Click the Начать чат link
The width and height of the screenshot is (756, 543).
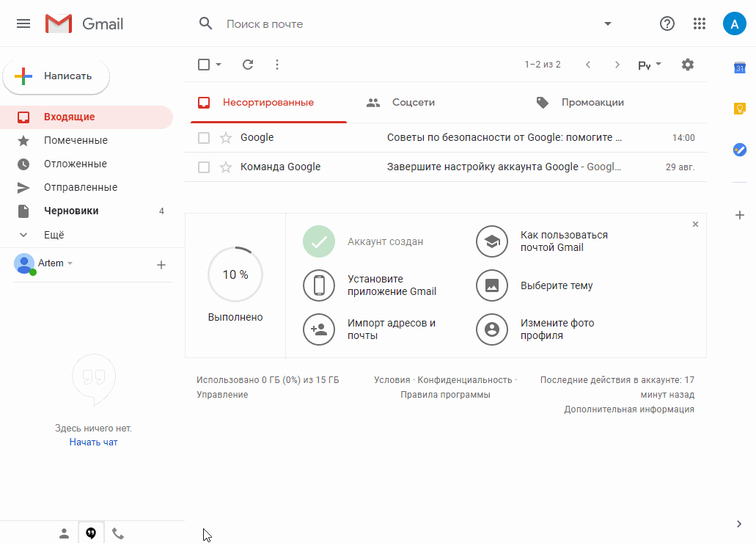pos(94,442)
